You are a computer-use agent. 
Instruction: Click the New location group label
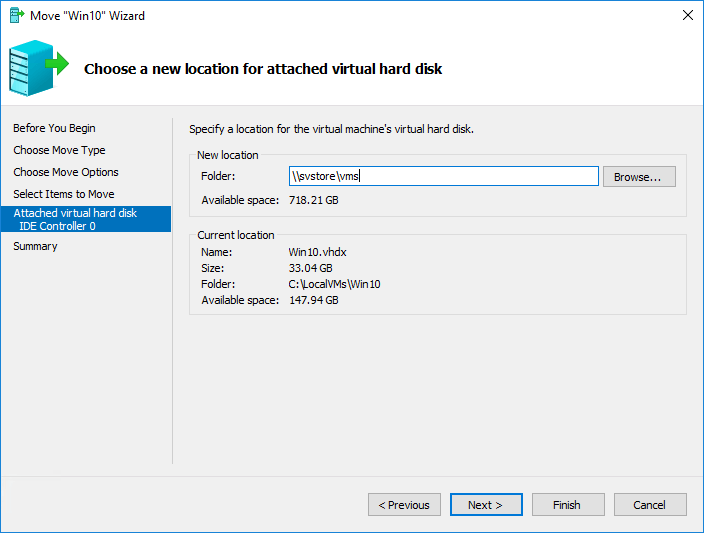point(228,155)
